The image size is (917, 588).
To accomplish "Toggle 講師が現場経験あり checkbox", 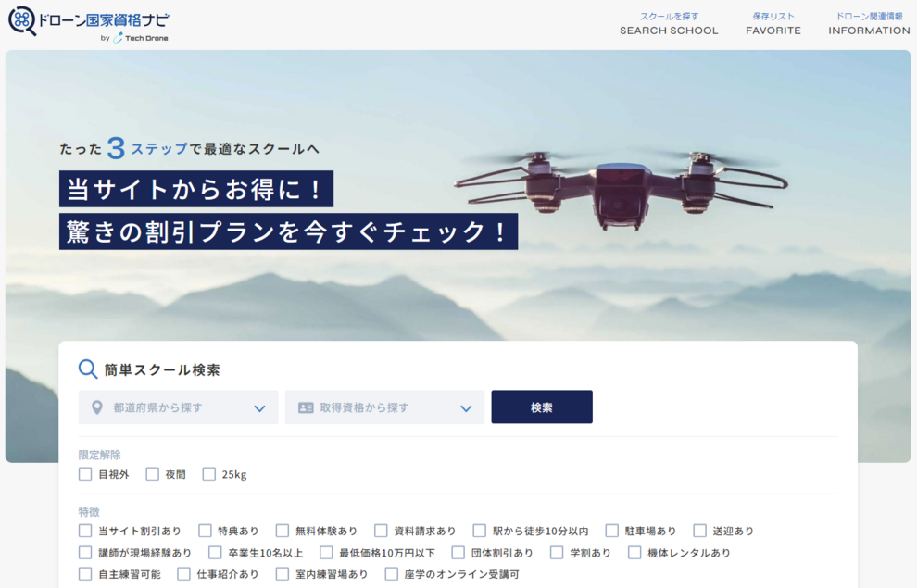I will point(85,552).
